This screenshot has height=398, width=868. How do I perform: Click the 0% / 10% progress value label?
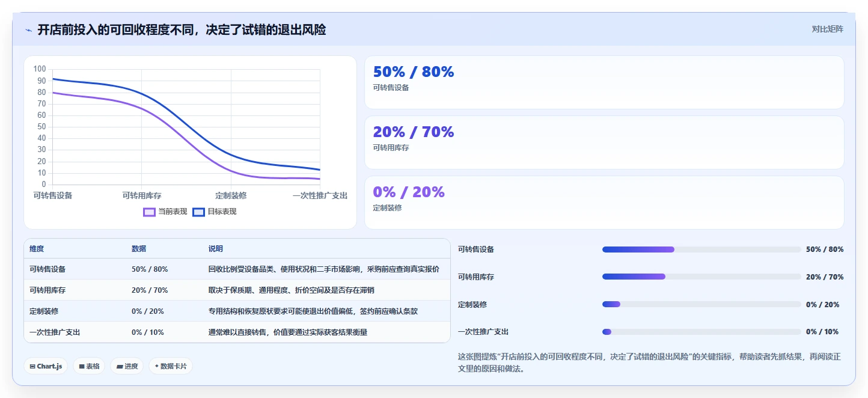click(x=822, y=332)
